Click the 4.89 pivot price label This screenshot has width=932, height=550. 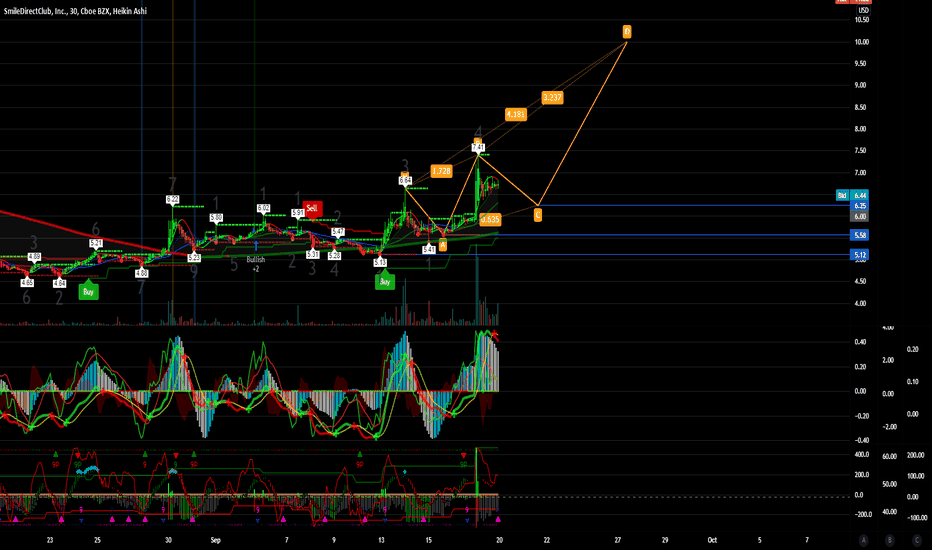point(34,257)
